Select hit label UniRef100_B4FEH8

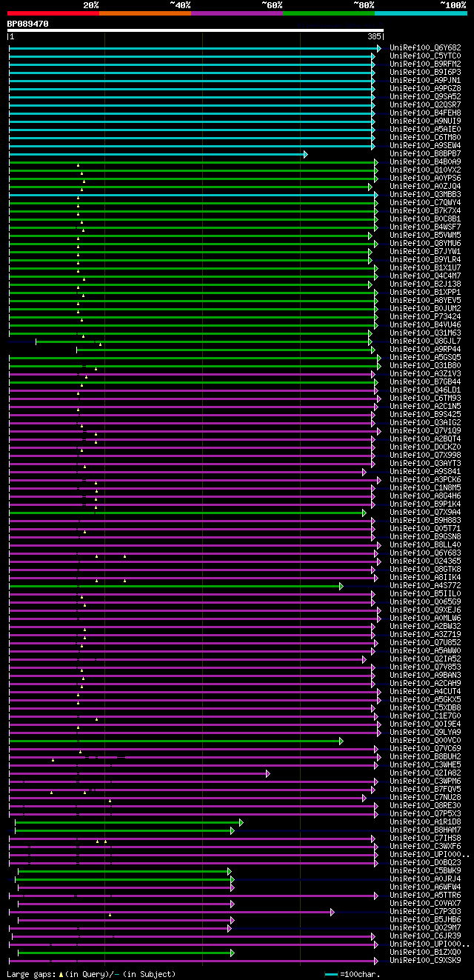426,113
